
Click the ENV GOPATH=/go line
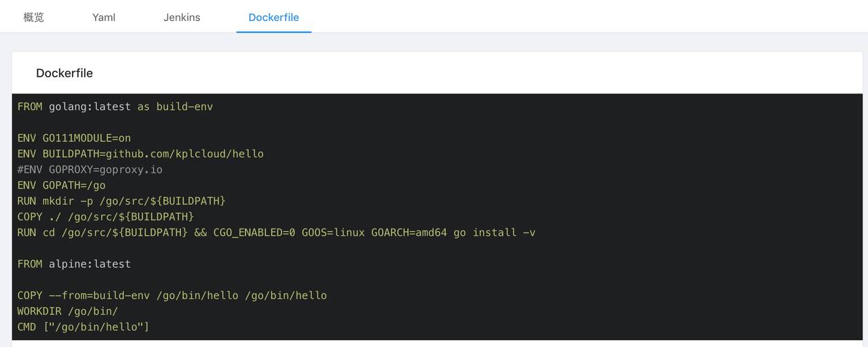tap(61, 185)
